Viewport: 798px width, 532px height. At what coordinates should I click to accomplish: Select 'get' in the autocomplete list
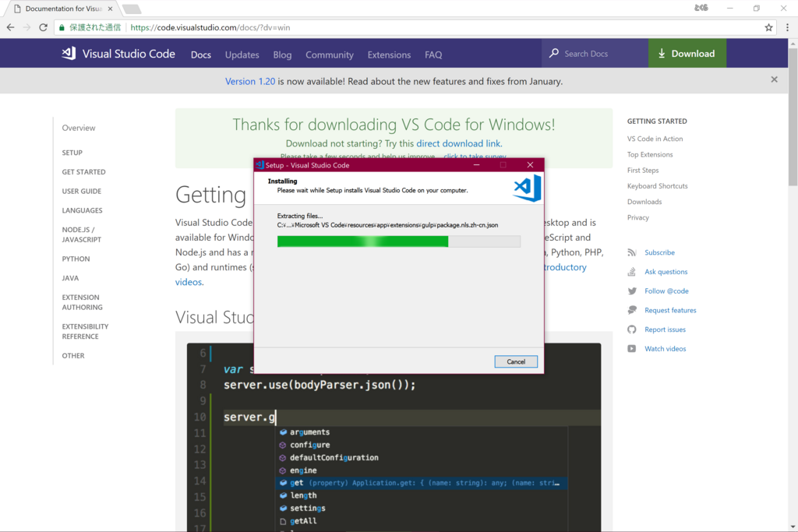pyautogui.click(x=422, y=483)
